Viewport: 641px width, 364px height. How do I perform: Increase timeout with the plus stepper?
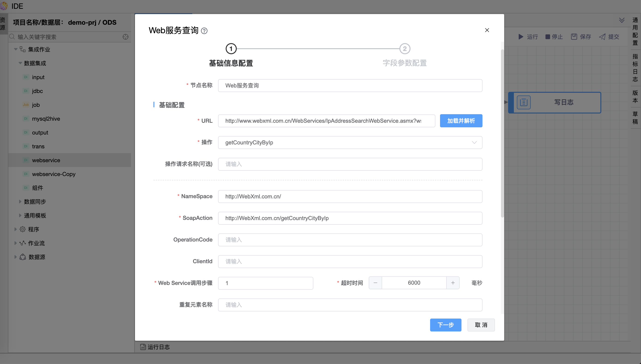point(452,283)
